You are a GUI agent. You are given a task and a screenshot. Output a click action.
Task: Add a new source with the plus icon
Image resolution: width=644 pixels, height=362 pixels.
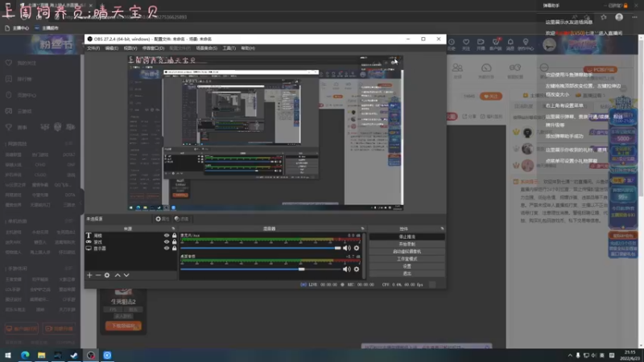(89, 275)
